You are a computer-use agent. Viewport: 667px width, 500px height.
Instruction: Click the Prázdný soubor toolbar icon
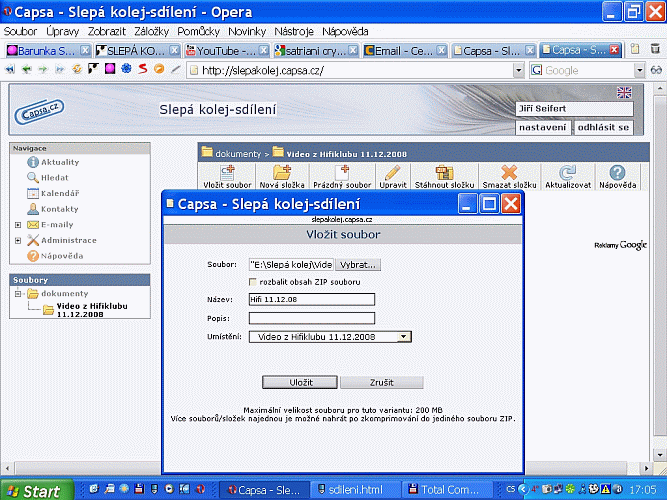point(342,173)
